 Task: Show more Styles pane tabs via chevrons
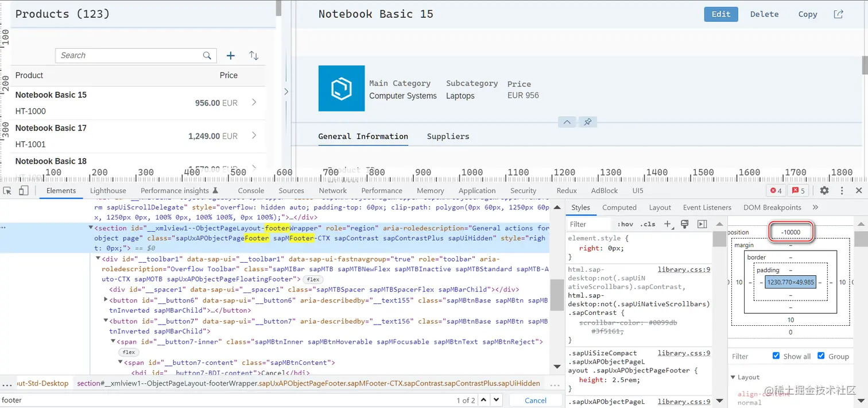[815, 207]
